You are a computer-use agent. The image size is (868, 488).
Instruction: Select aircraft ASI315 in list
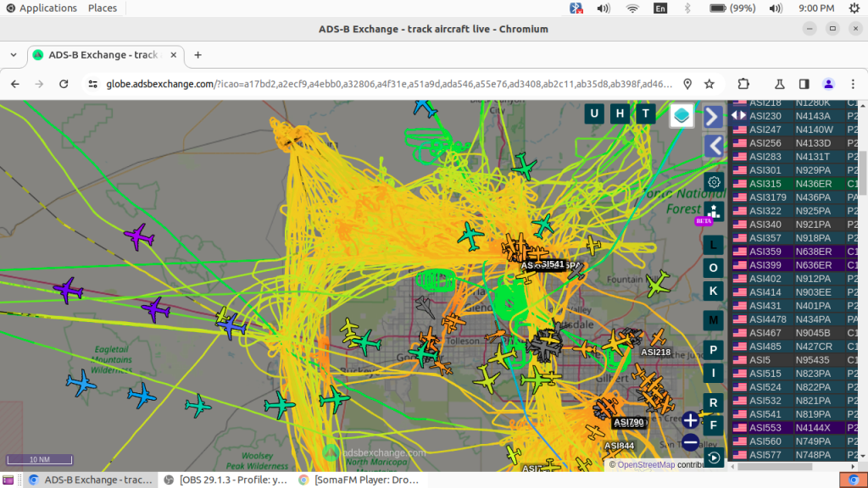[x=795, y=184]
